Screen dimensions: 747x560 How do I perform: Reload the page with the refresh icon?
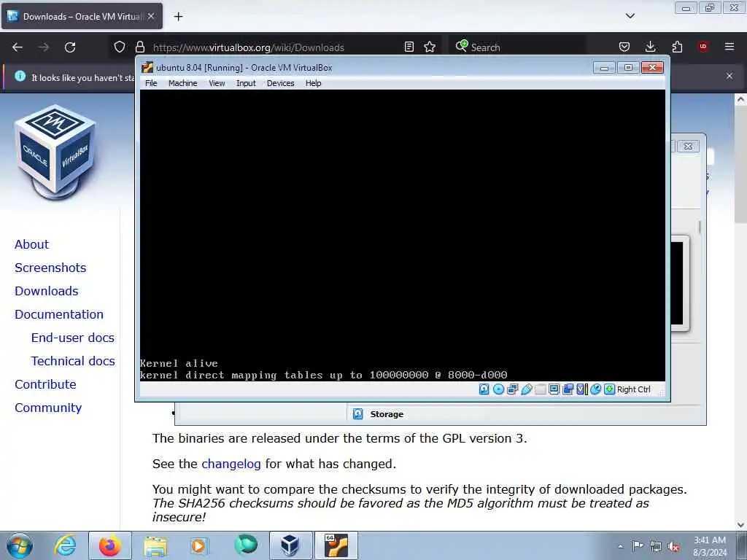click(70, 47)
